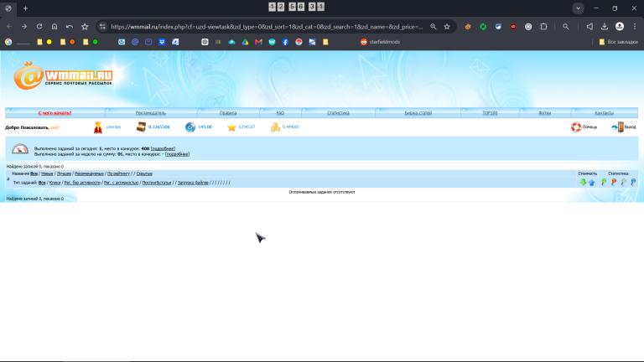This screenshot has width=644, height=362.
Task: Click the exit door Выход icon
Action: point(618,127)
